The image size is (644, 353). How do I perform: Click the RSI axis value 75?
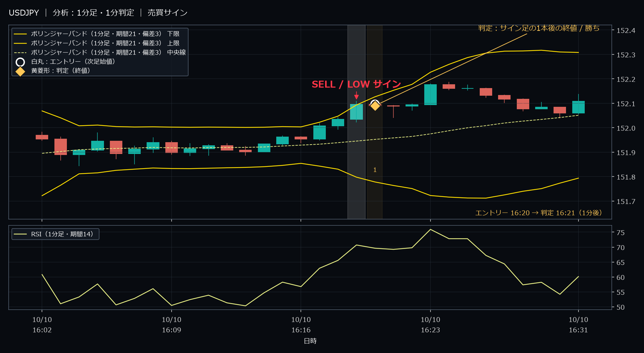[621, 233]
